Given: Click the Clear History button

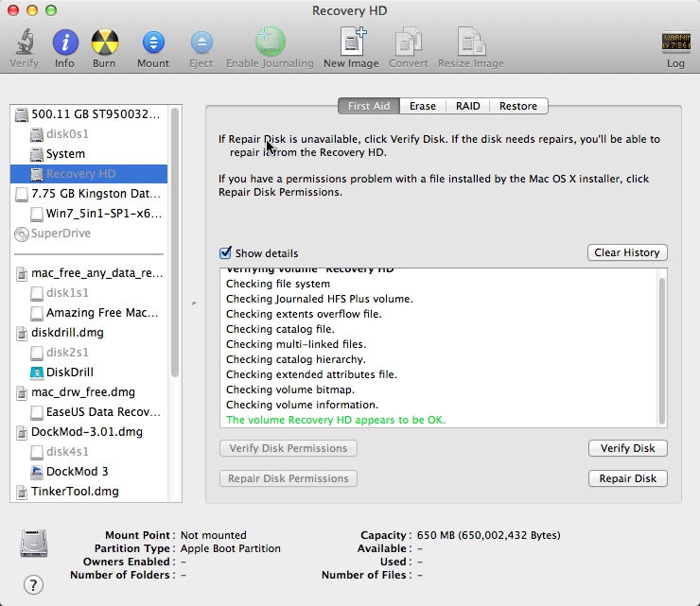Looking at the screenshot, I should (x=627, y=252).
